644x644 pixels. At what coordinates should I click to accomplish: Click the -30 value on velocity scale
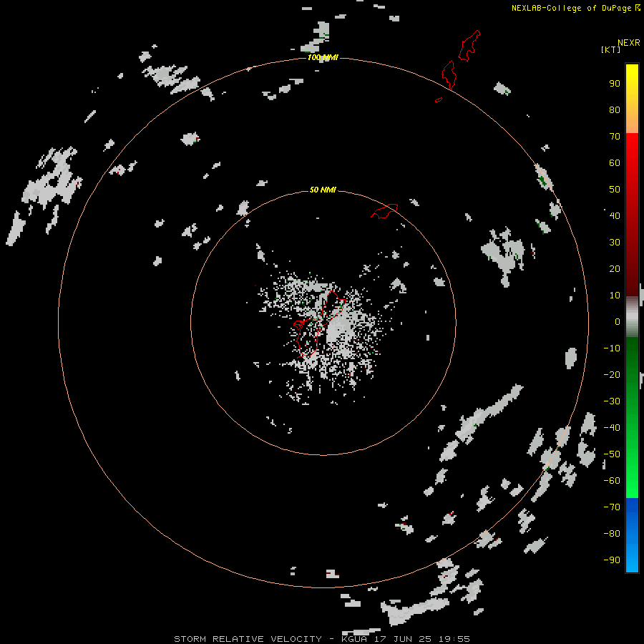tap(612, 401)
